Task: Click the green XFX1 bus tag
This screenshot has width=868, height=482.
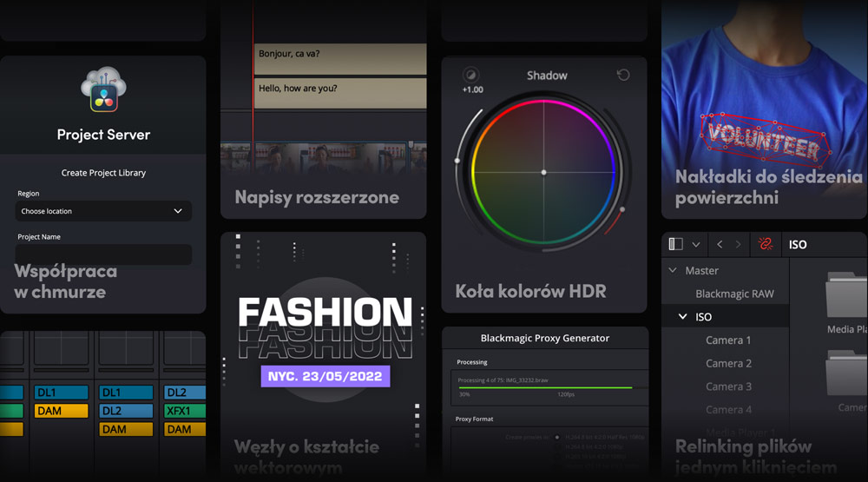Action: pos(185,411)
